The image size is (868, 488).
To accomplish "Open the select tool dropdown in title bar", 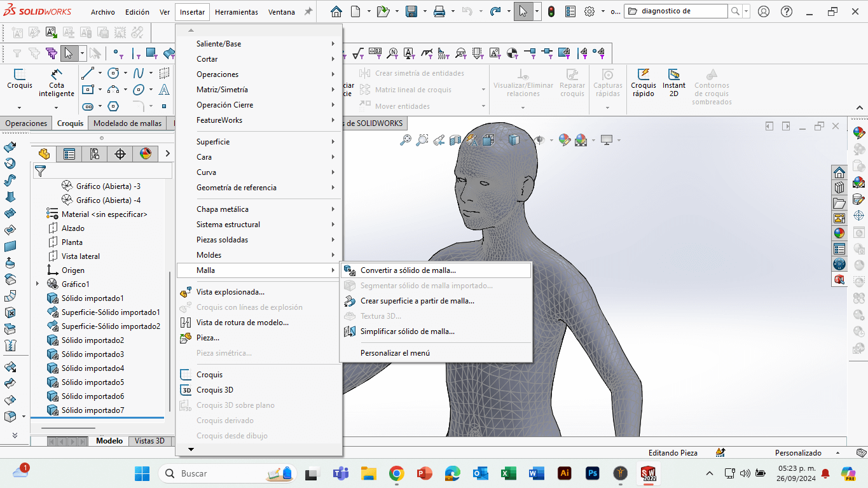I will [537, 11].
